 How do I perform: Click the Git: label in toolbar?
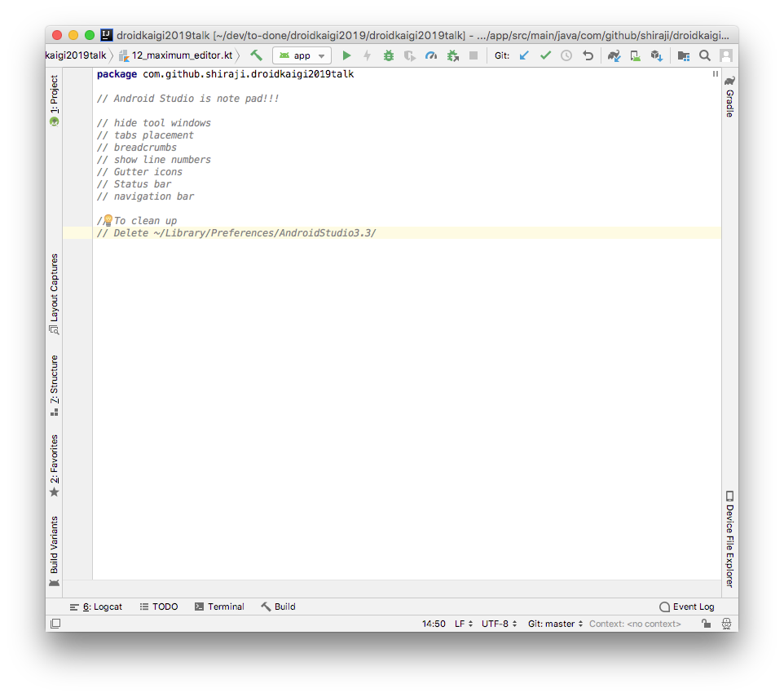pyautogui.click(x=501, y=55)
